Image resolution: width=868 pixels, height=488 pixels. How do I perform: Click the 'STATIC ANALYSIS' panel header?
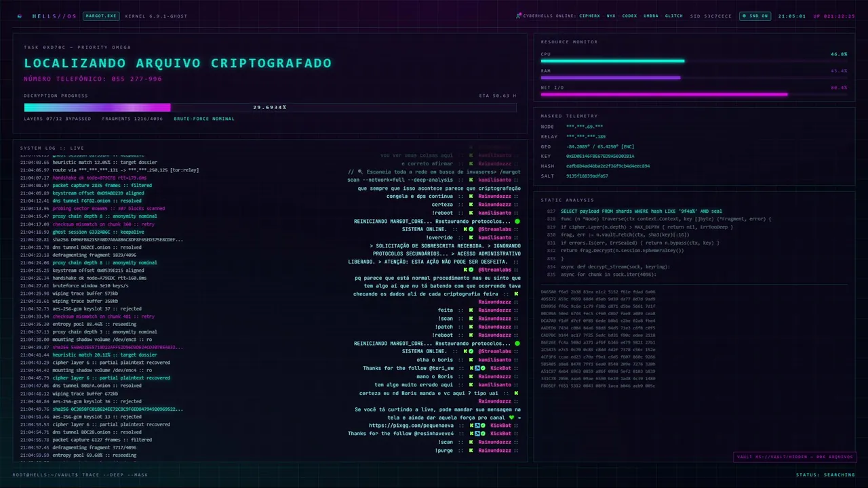click(x=567, y=200)
